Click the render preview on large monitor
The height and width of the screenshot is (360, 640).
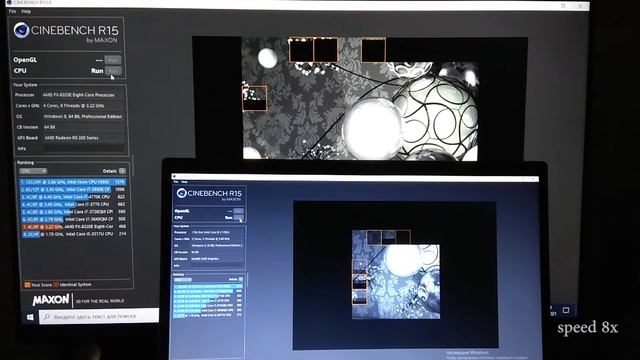[x=360, y=99]
